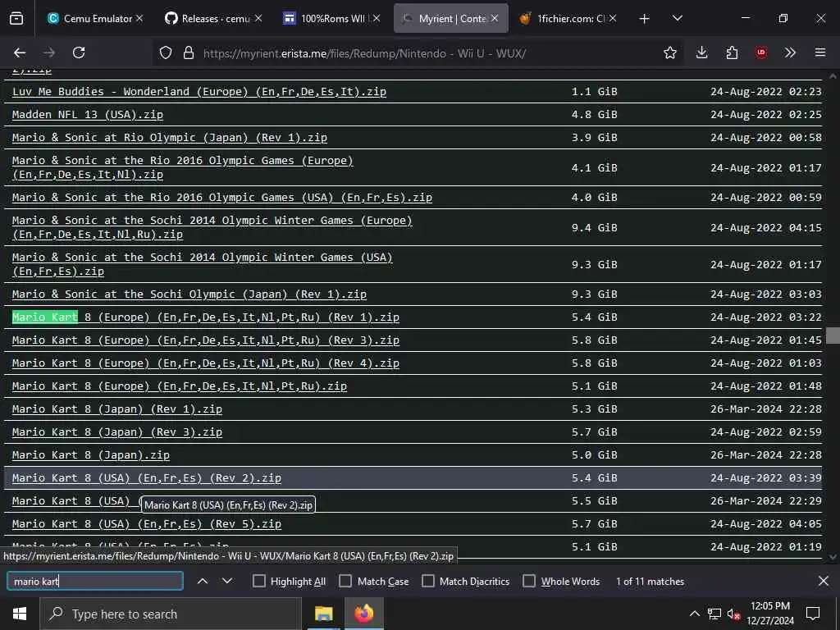The width and height of the screenshot is (840, 630).
Task: Open Mario Kart 8 Europe Rev 1 link
Action: [x=206, y=317]
